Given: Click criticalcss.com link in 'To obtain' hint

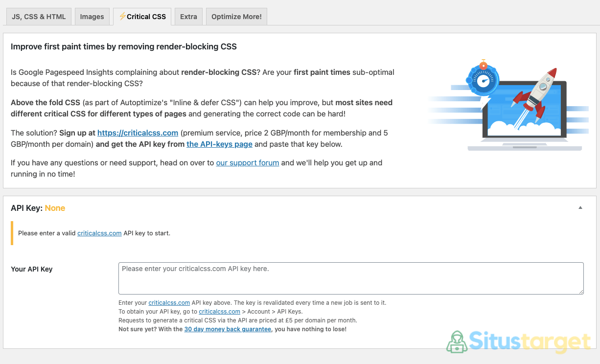Looking at the screenshot, I should click(219, 312).
